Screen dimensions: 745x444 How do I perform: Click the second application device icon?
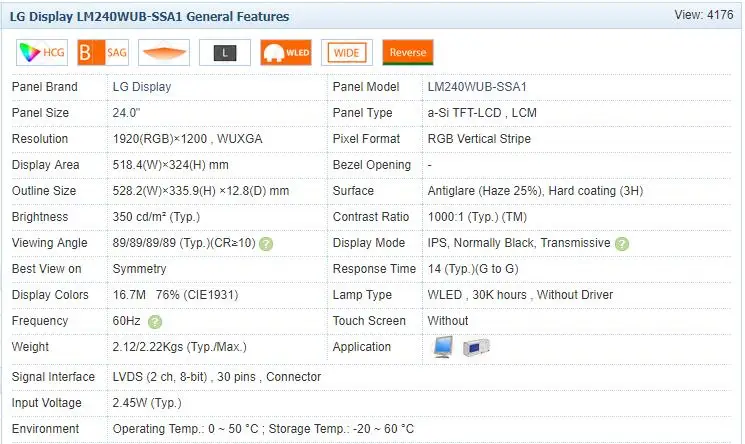[x=476, y=348]
